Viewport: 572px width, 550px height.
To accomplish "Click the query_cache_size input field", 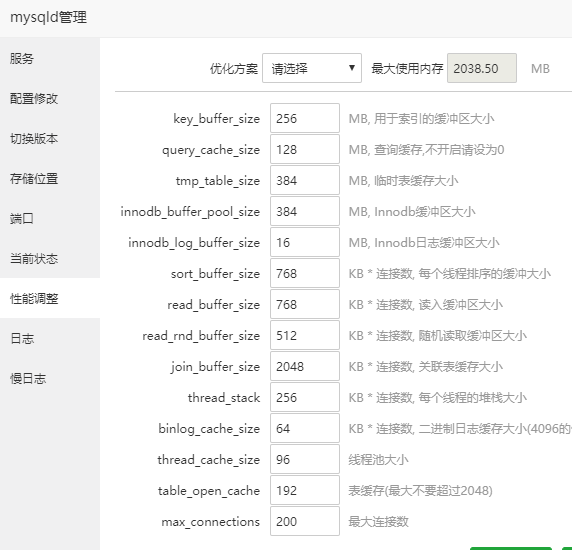I will [305, 149].
